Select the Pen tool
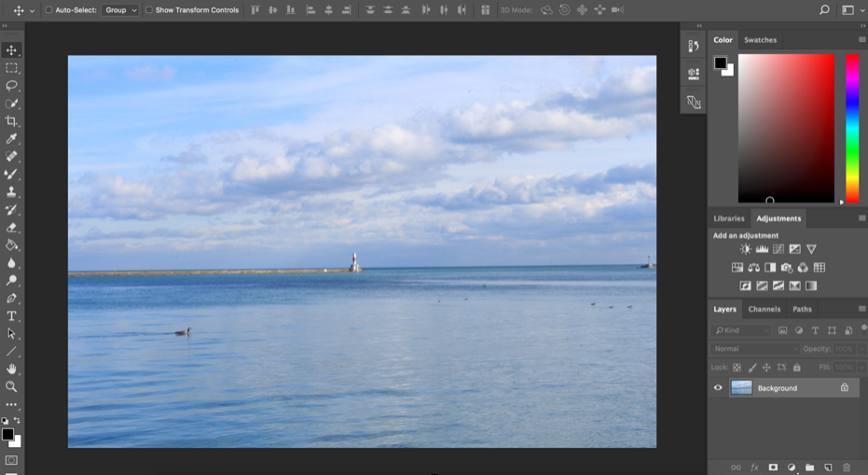Viewport: 868px width, 475px height. tap(11, 299)
